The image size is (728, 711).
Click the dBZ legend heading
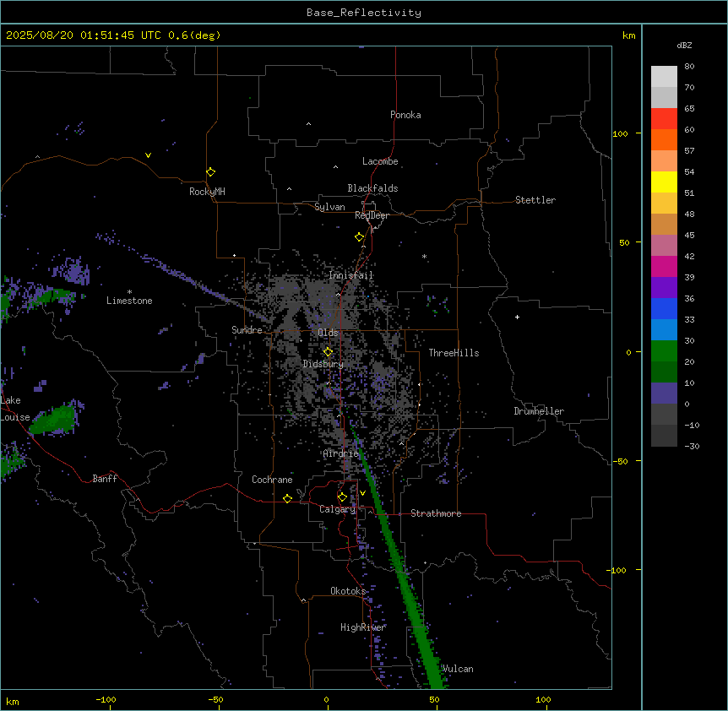coord(684,45)
